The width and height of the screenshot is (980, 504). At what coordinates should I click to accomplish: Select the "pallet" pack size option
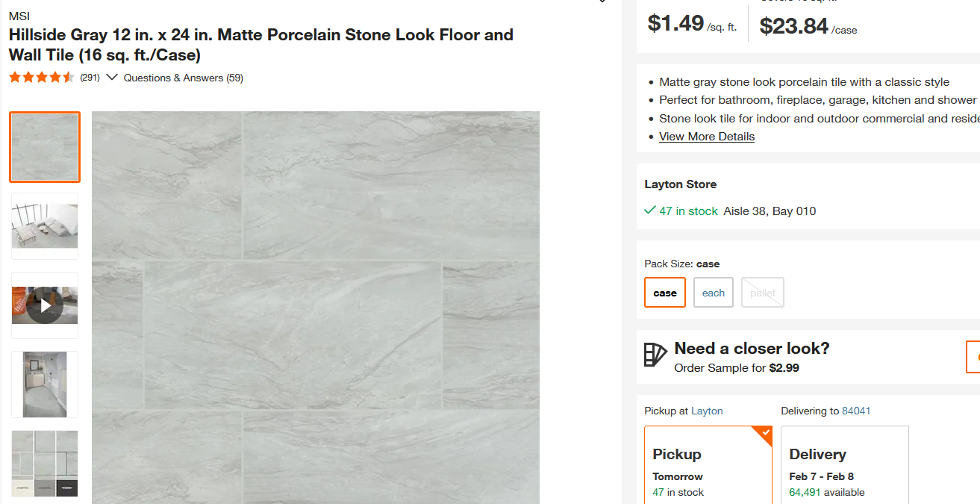pos(762,292)
